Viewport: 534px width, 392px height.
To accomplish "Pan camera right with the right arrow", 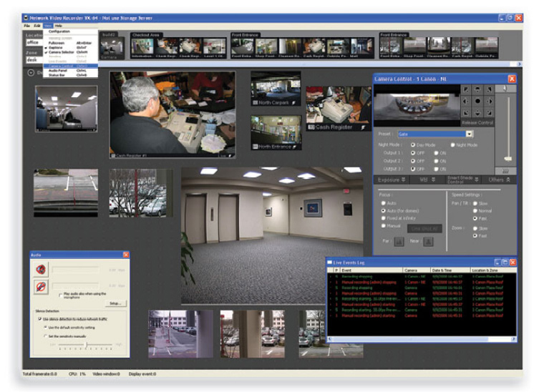I will click(x=489, y=102).
